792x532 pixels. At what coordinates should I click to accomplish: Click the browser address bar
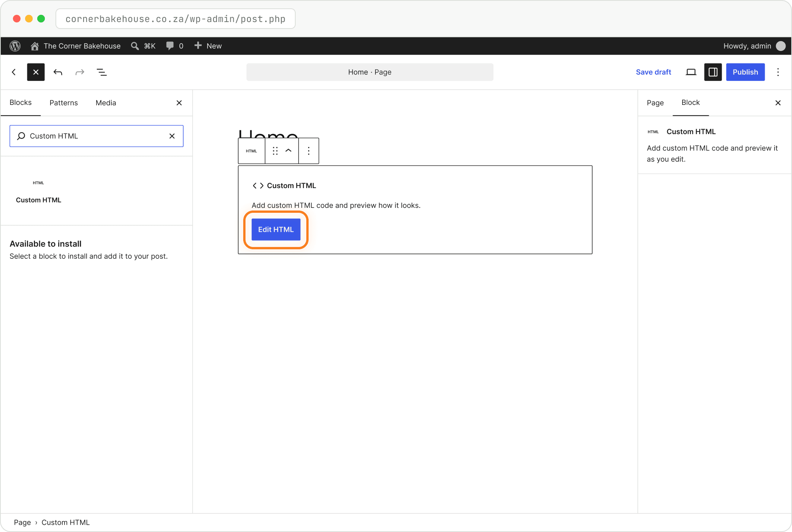tap(176, 19)
